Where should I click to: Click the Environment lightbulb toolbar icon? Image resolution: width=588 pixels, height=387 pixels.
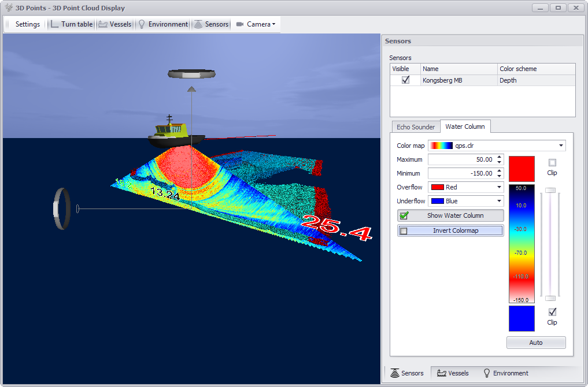click(141, 24)
